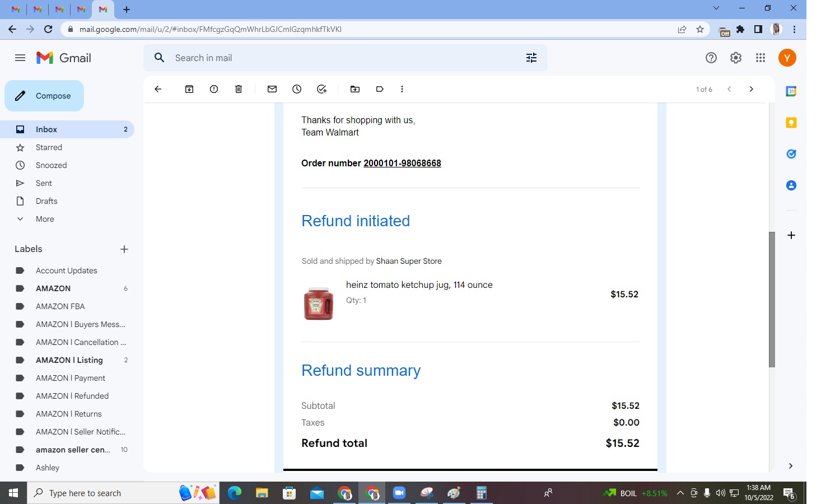Create a new label with the plus icon
821x504 pixels.
point(124,249)
